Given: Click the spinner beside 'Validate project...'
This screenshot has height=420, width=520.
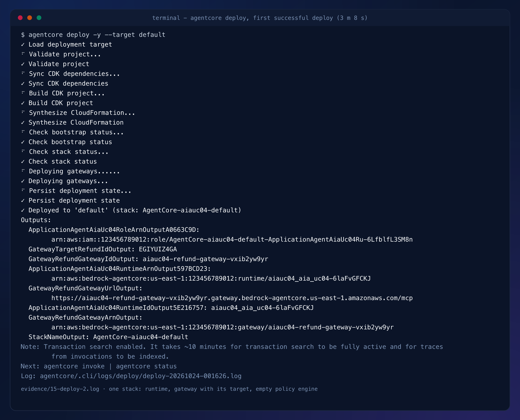Looking at the screenshot, I should click(23, 53).
